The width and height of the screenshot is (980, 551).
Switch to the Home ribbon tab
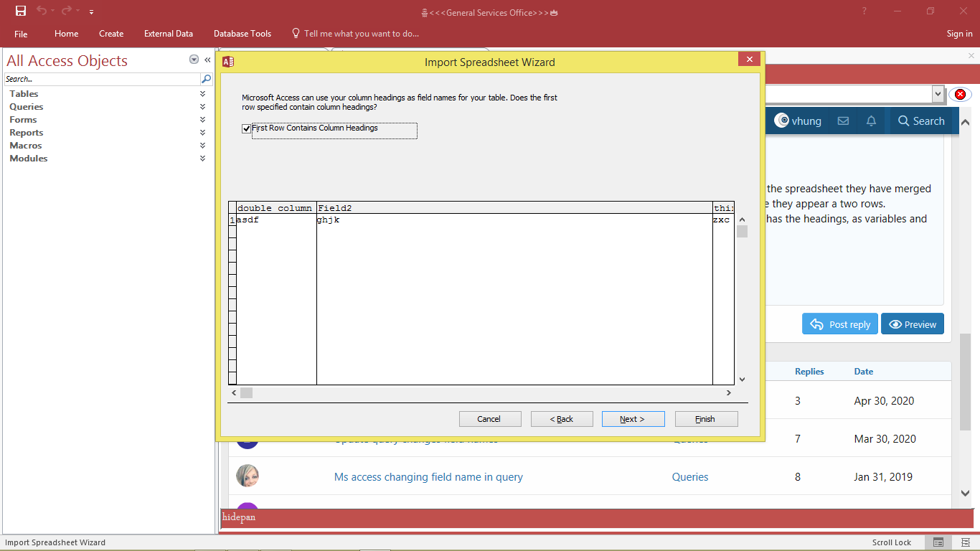[x=67, y=34]
